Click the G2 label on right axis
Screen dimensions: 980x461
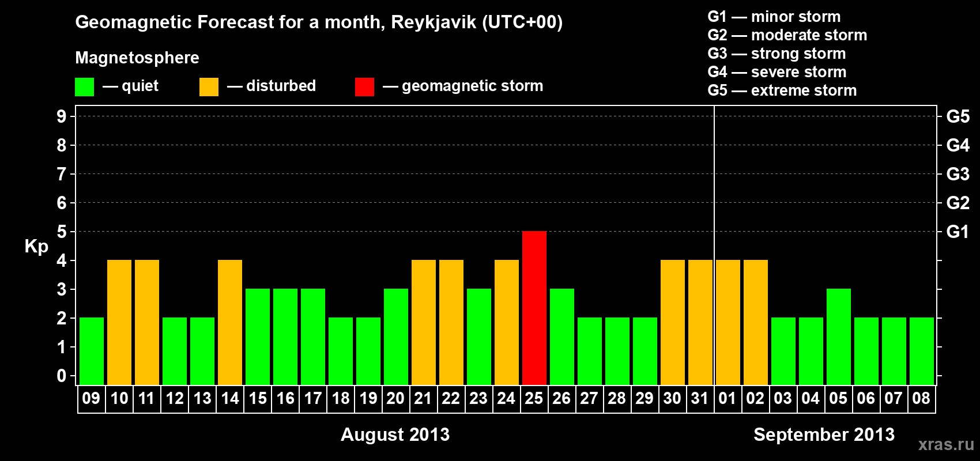(x=958, y=203)
